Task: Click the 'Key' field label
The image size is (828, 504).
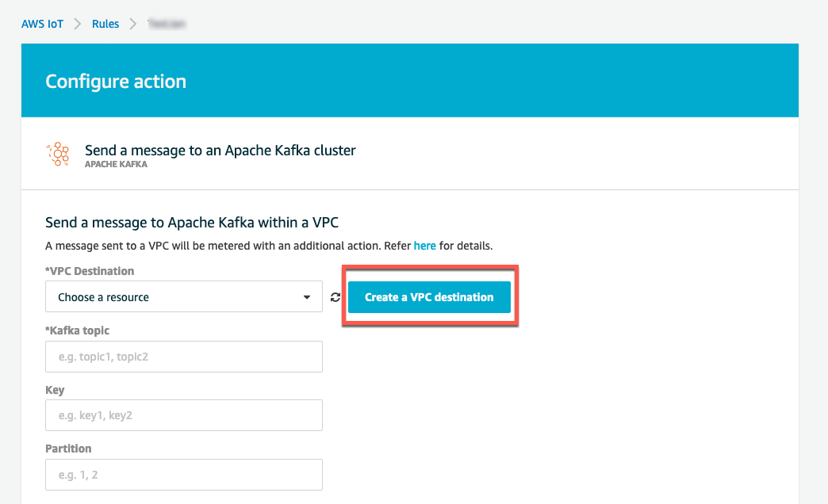Action: pos(55,390)
